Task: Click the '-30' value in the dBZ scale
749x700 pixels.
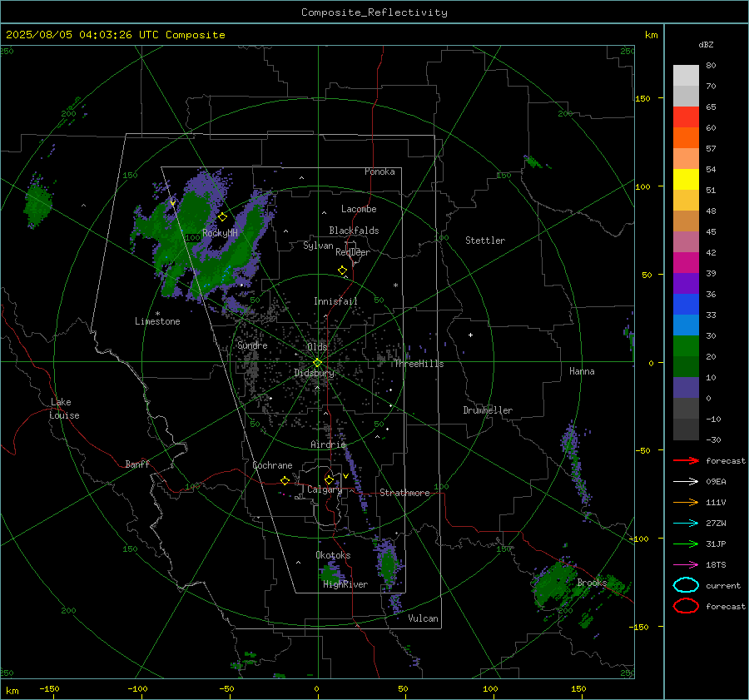Action: pos(713,439)
